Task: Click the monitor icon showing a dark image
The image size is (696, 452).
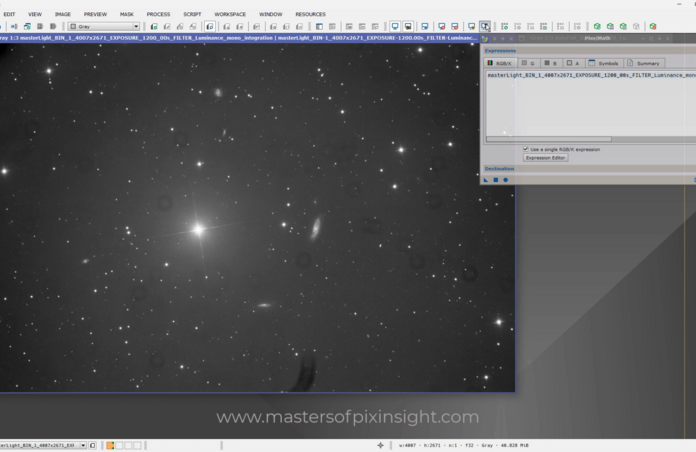Action: [408, 27]
